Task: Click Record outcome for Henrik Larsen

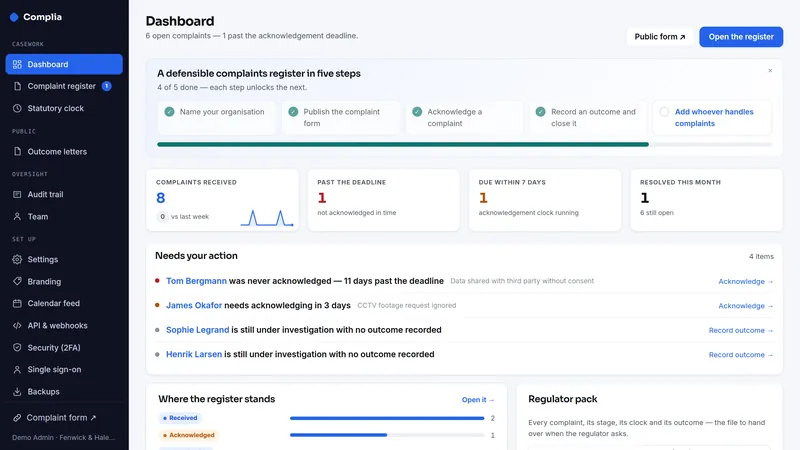Action: [741, 355]
